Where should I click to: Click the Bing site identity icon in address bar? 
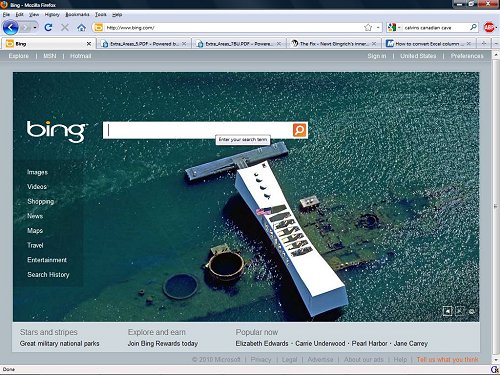tap(98, 28)
